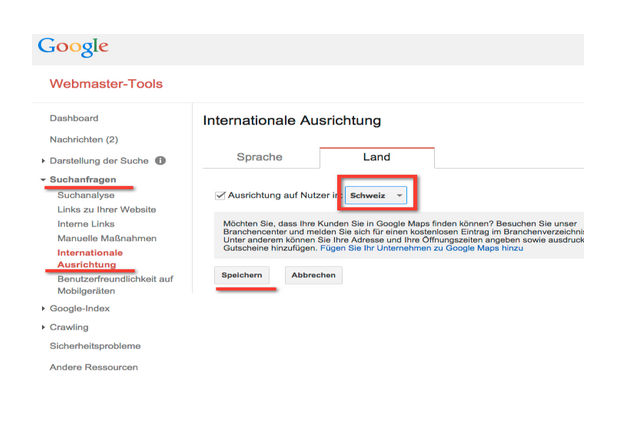Click the Google logo
The image size is (641, 428).
pyautogui.click(x=73, y=47)
